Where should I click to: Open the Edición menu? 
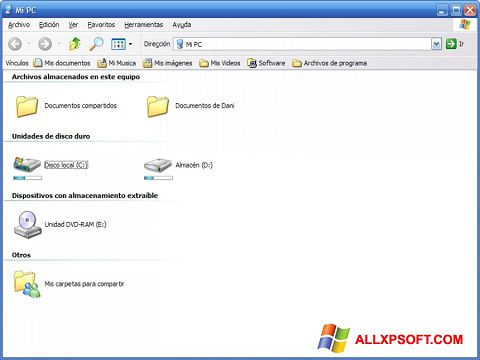click(x=49, y=25)
